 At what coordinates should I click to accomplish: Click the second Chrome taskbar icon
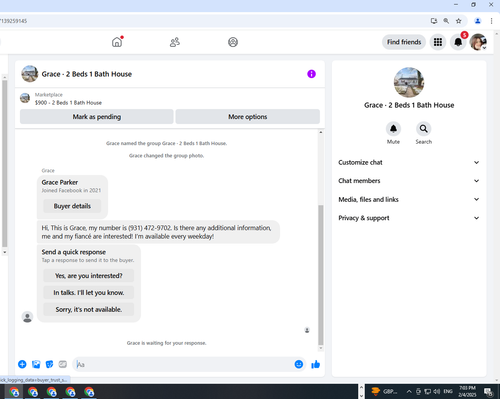click(x=33, y=392)
